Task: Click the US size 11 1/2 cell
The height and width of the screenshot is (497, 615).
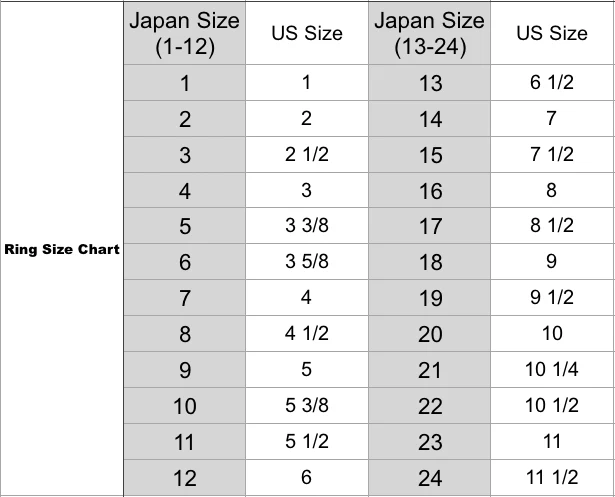Action: [552, 477]
